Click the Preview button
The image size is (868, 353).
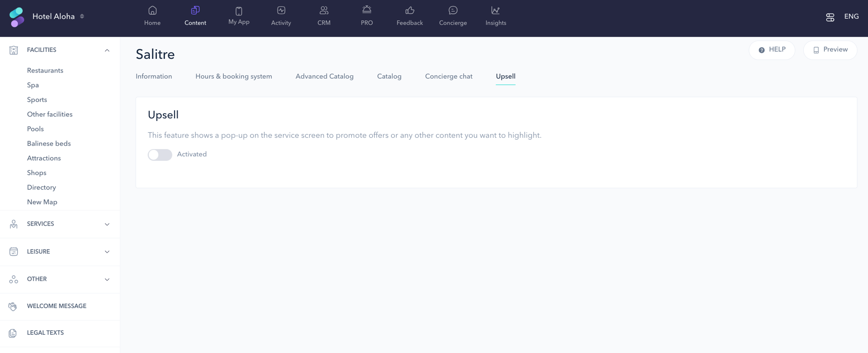[830, 50]
